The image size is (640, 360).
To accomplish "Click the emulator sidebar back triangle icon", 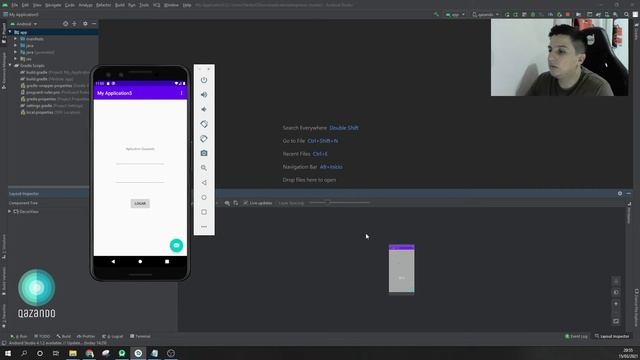I will tap(204, 182).
